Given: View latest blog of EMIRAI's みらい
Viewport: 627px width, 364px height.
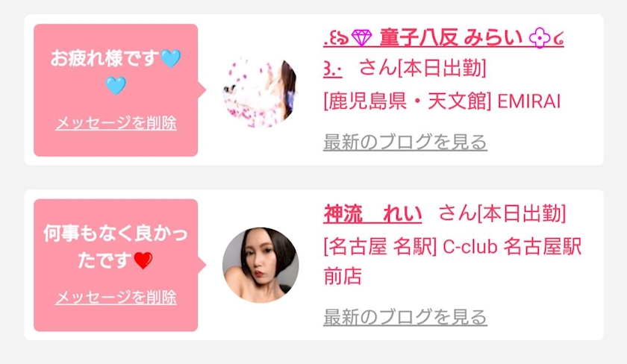Looking at the screenshot, I should (x=405, y=142).
